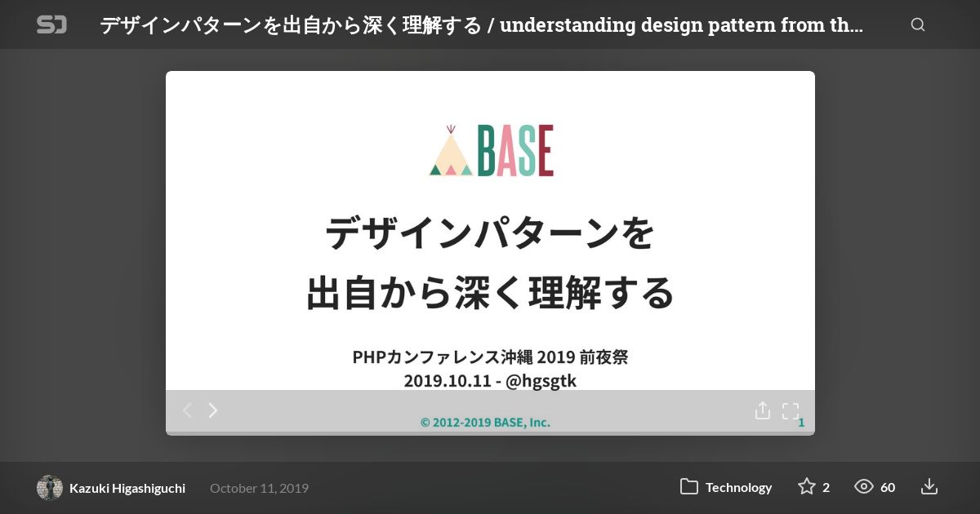The height and width of the screenshot is (514, 980).
Task: Click the main slide title text
Action: point(490,263)
